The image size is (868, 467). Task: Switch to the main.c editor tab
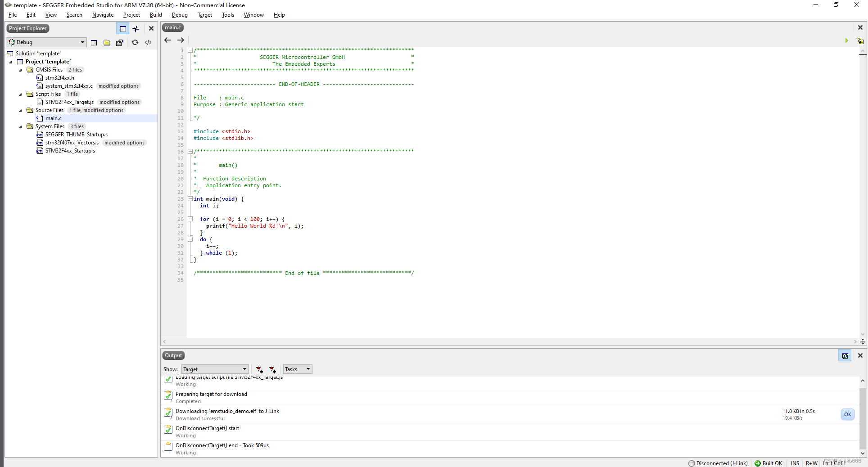click(x=172, y=27)
